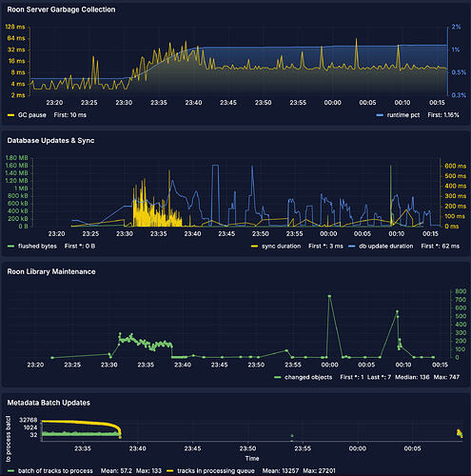Click the 2% right axis label
Screen dimensions: 471x476
456,27
